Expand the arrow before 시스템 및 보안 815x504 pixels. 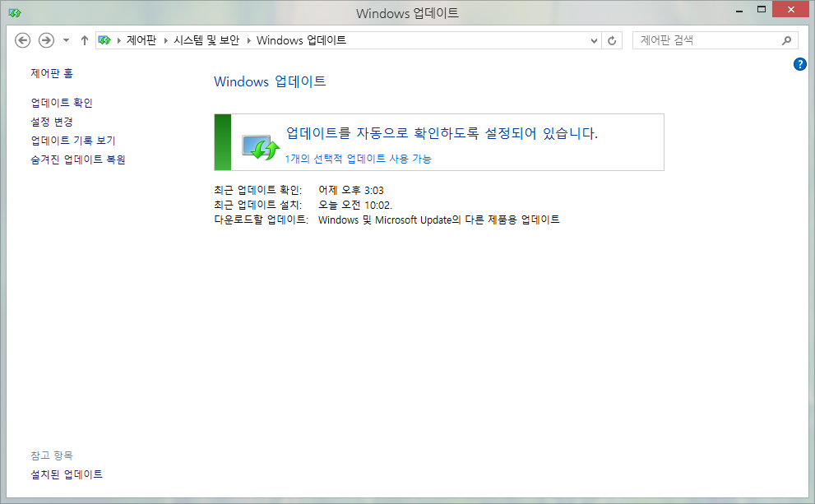[166, 40]
